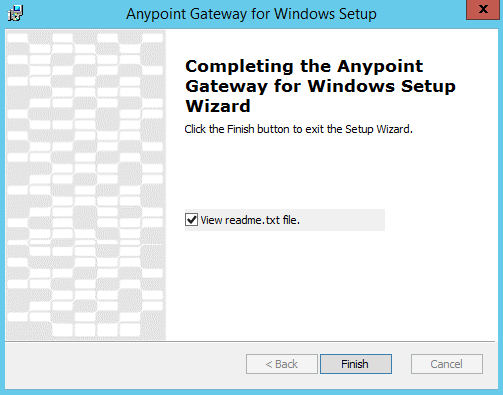Click the word 'Wizard' in the heading

click(x=218, y=106)
